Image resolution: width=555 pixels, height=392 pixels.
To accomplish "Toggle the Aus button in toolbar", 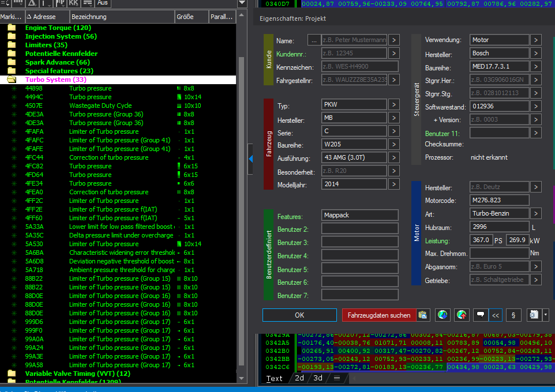I will click(103, 3).
